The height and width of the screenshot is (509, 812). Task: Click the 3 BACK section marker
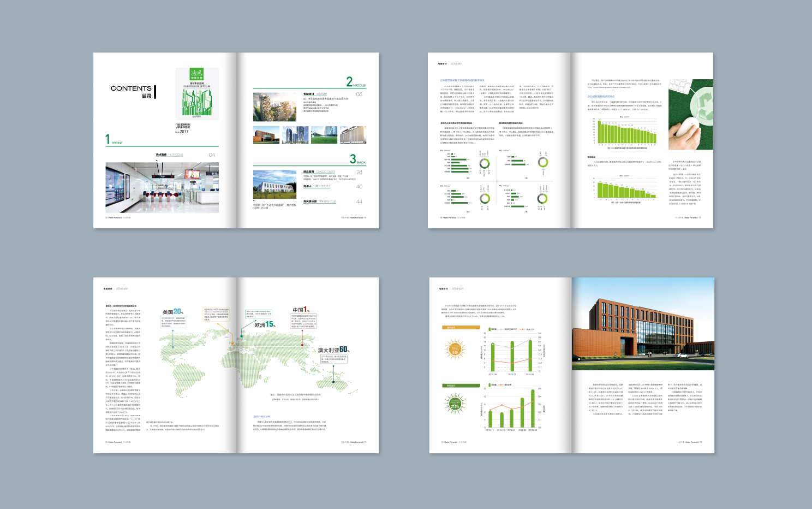[x=358, y=159]
